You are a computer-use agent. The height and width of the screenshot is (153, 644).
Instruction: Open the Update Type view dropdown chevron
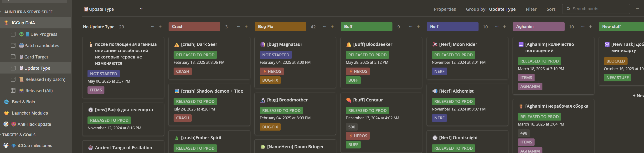coord(141,9)
